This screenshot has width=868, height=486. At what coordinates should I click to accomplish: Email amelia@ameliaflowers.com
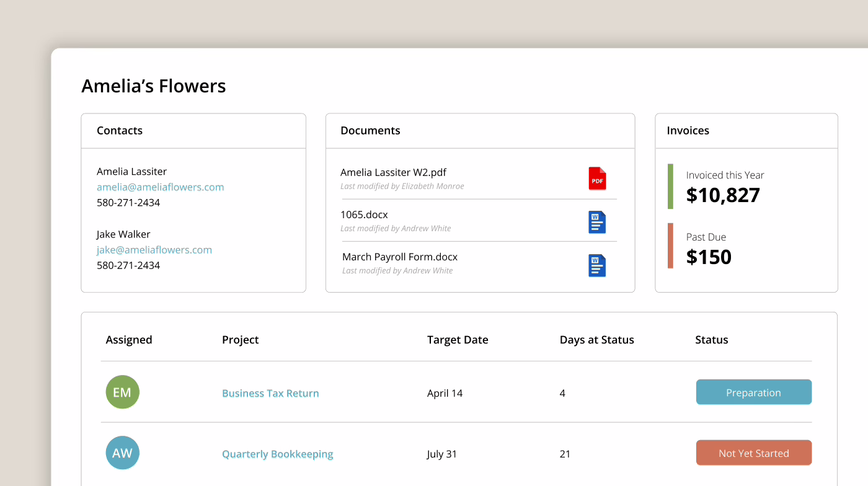coord(160,187)
